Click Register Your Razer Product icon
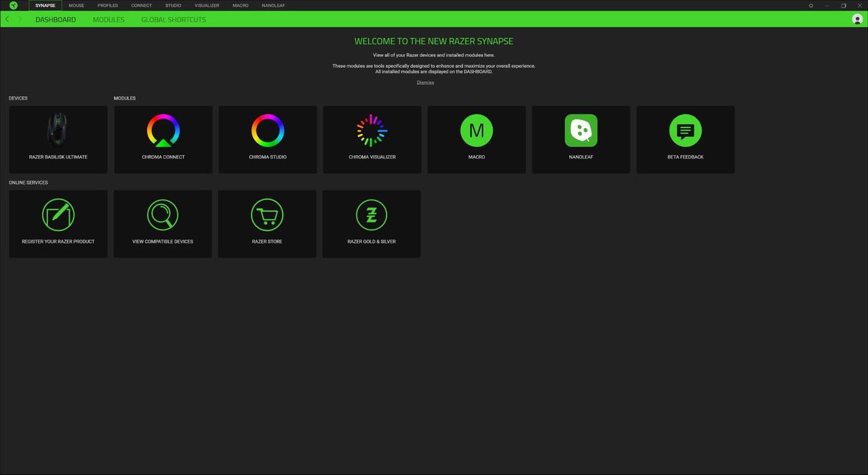The image size is (868, 475). (58, 215)
